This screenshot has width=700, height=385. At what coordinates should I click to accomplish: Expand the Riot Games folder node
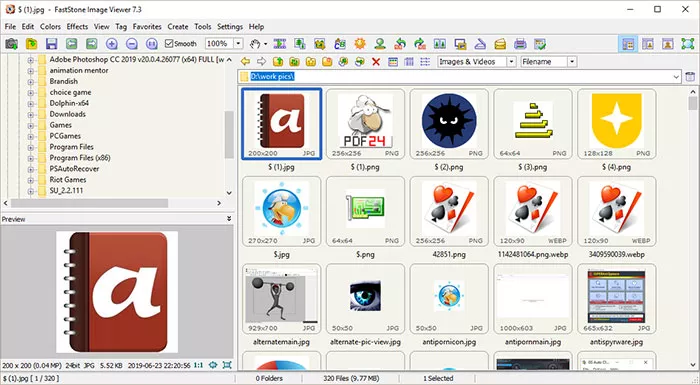[30, 180]
